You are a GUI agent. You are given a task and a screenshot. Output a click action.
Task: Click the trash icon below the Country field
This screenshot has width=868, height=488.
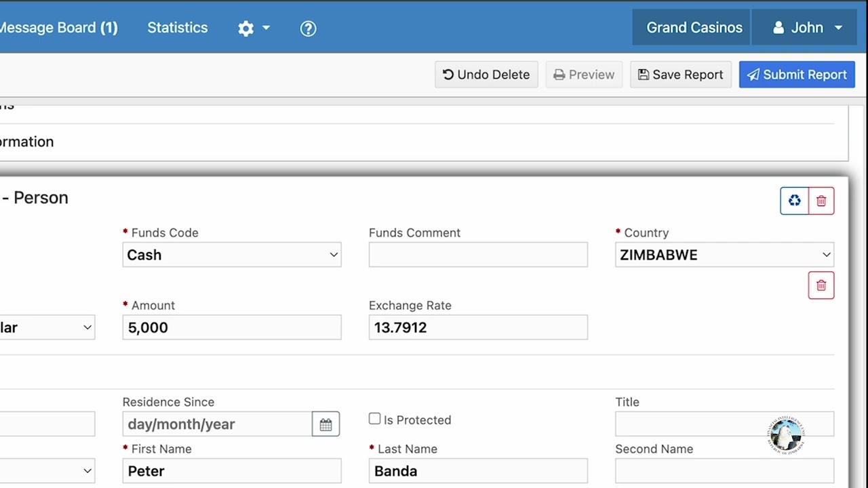point(821,285)
